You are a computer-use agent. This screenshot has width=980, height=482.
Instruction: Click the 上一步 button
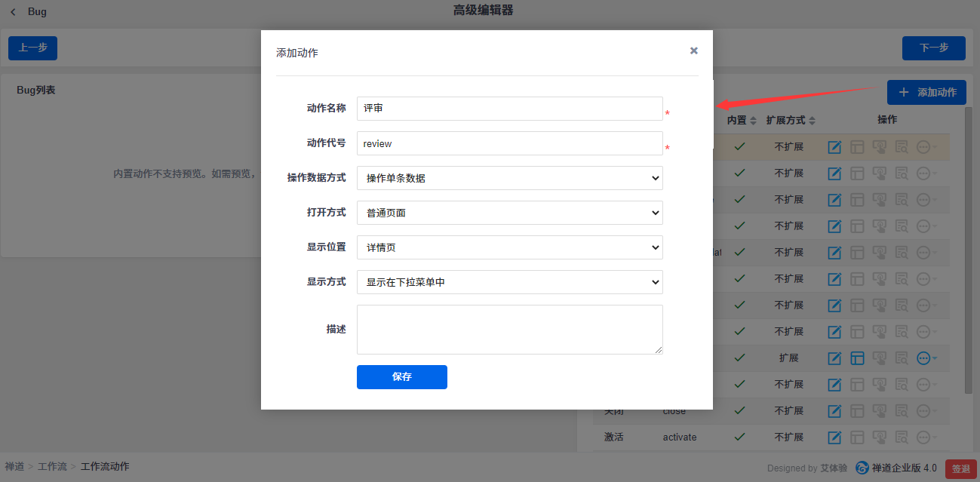pos(32,48)
